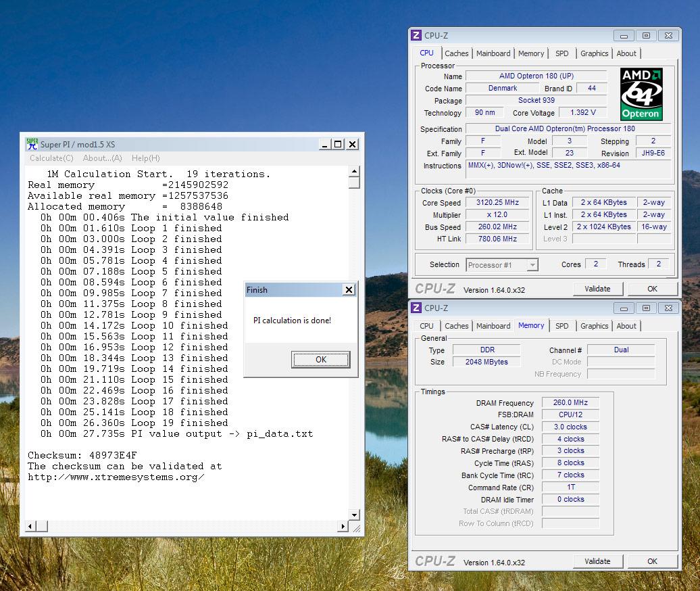This screenshot has height=591, width=700.
Task: Click the Cycle Time (tRAS) value 8 clocks
Action: [570, 463]
